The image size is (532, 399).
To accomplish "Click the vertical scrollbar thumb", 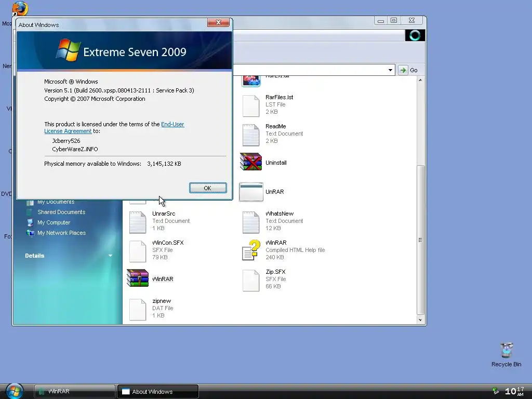I will click(x=420, y=240).
